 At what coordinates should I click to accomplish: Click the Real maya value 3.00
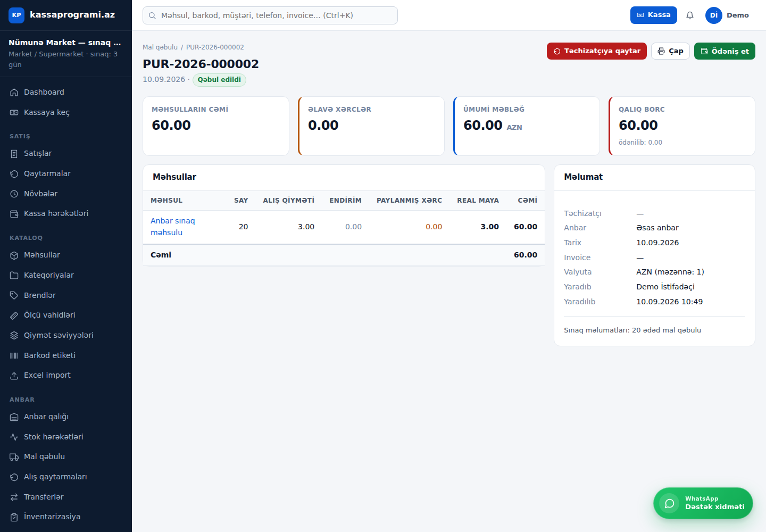[490, 227]
